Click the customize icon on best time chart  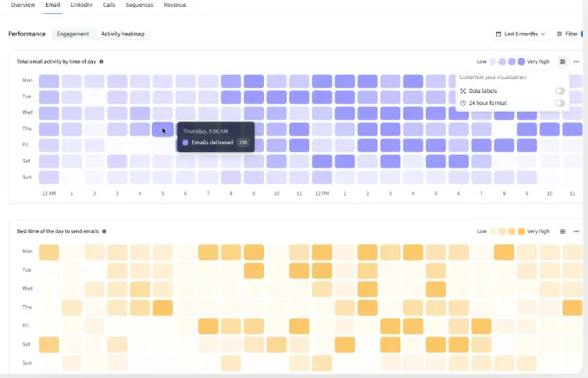(563, 231)
